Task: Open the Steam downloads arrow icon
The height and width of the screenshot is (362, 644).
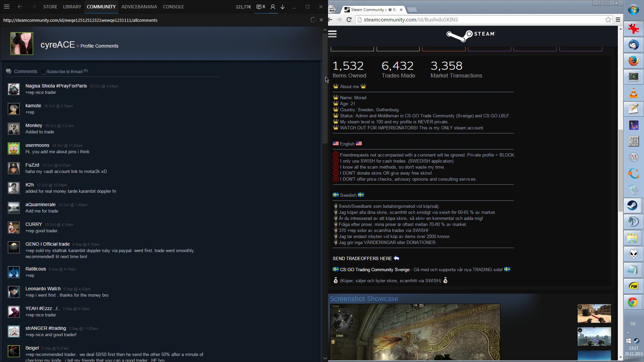Action: (283, 7)
